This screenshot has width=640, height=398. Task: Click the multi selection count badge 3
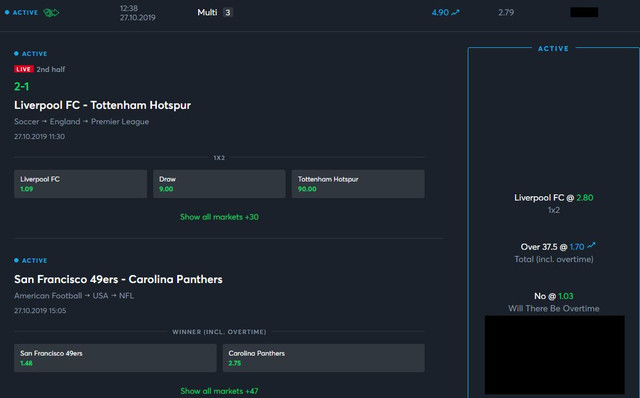[x=228, y=13]
